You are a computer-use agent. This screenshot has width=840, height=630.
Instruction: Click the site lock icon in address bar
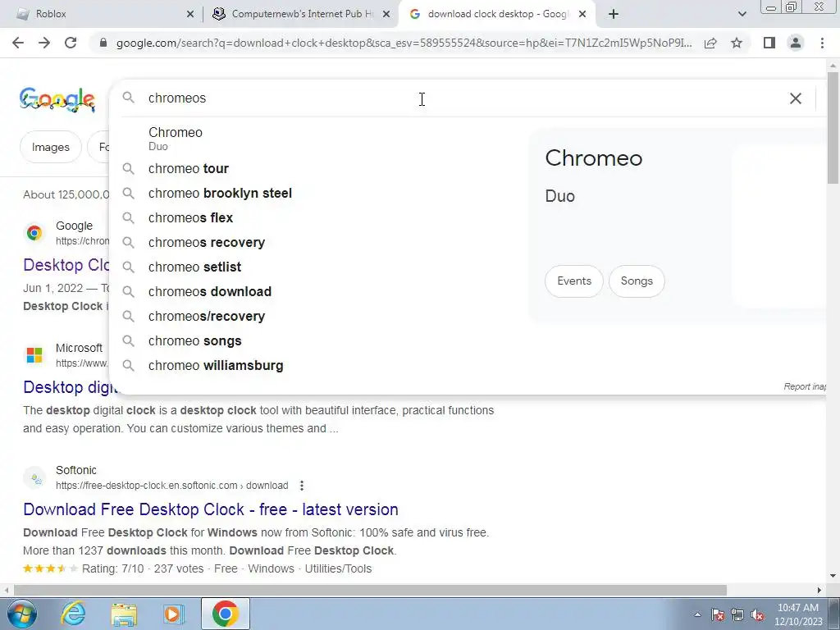[103, 43]
